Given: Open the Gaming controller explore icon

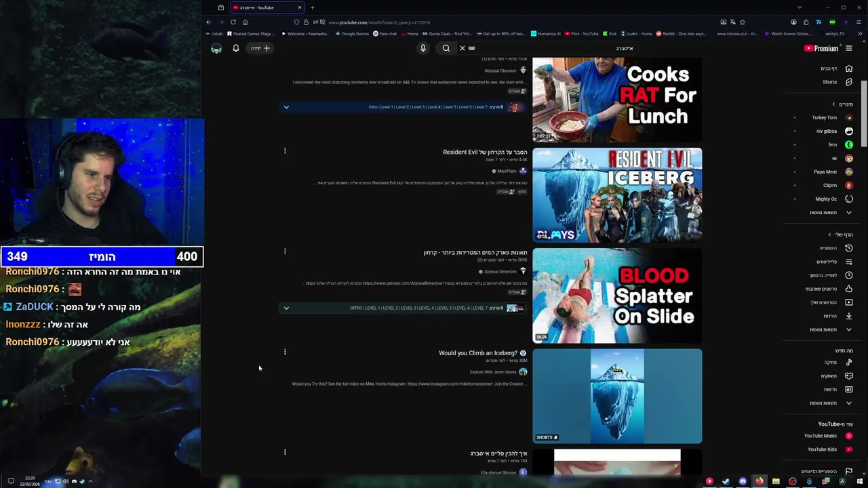Looking at the screenshot, I should point(849,375).
